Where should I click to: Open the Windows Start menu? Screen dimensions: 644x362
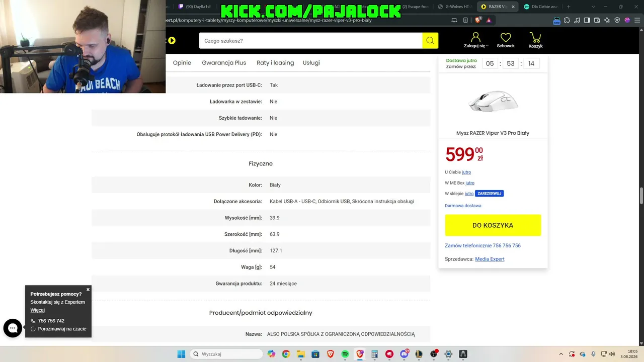coord(181,354)
